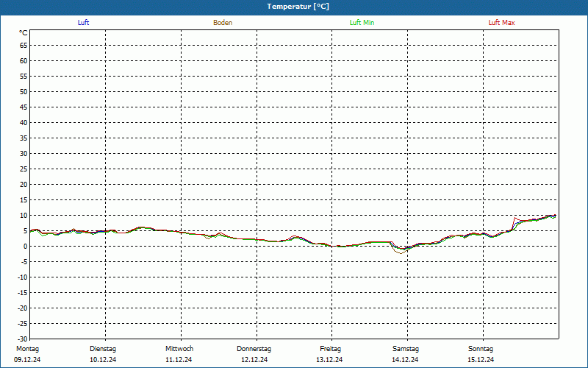Click the -20 value on the y-axis
Screen dimensions: 588x368
click(22, 308)
